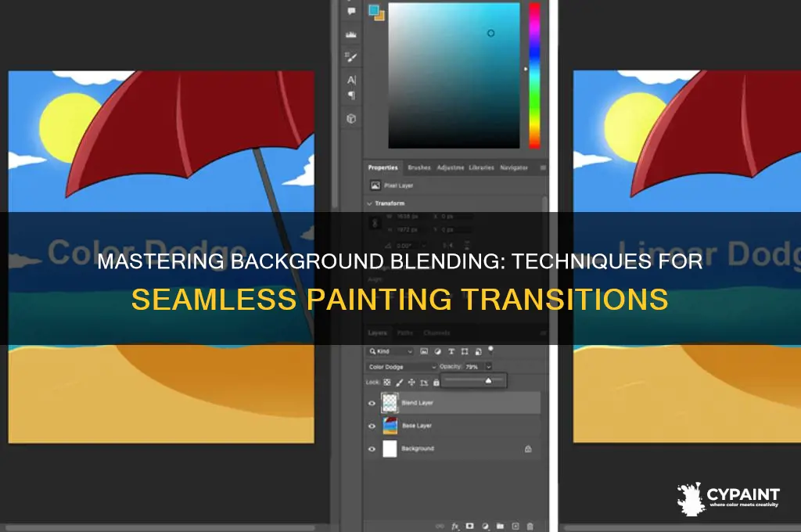Click the Opacity 79% value field
The height and width of the screenshot is (532, 801).
coord(473,367)
